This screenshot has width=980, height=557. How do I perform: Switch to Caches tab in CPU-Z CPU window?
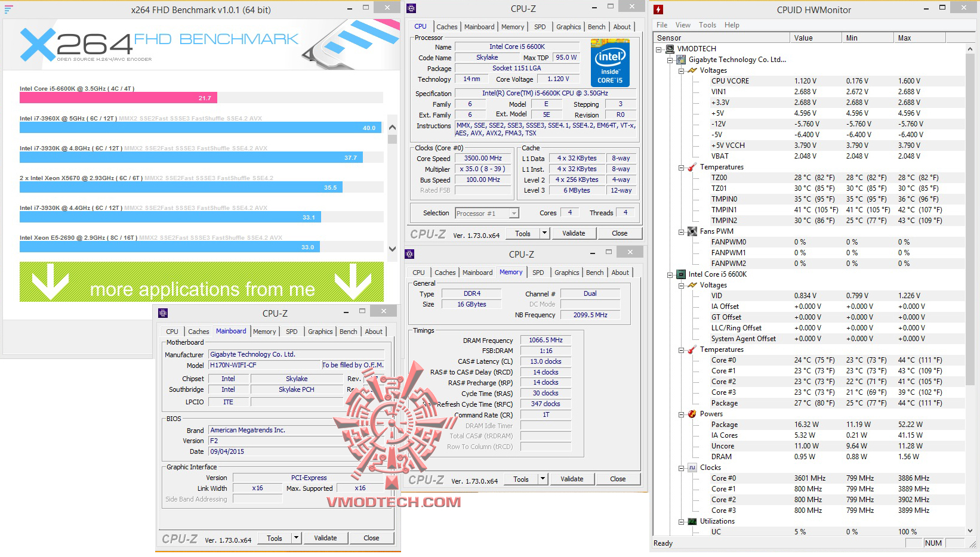[446, 27]
